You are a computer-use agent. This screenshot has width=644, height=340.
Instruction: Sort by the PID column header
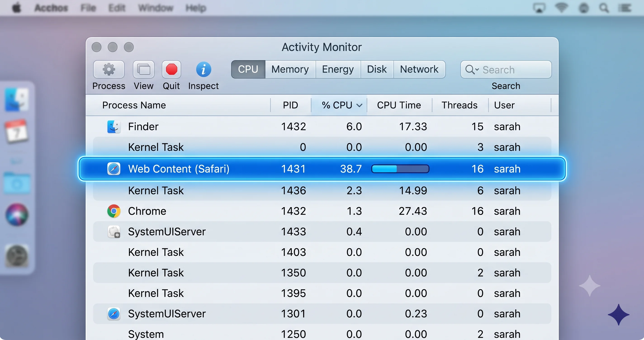click(291, 105)
